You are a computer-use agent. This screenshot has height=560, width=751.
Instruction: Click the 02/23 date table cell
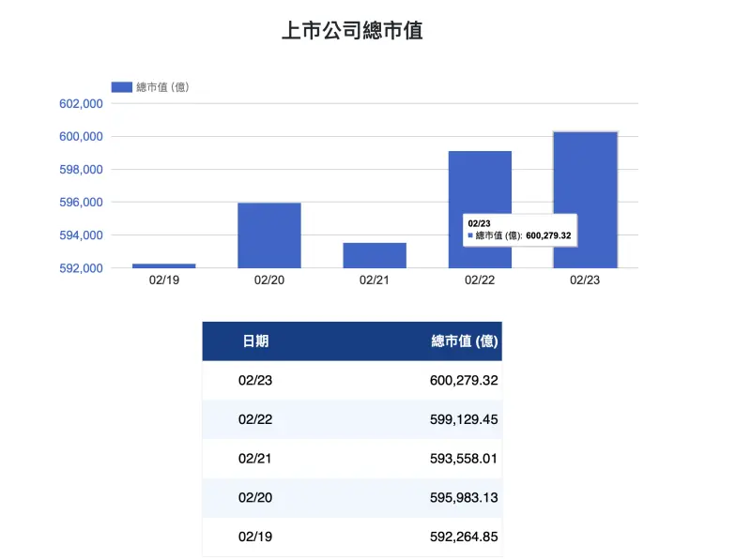pyautogui.click(x=255, y=381)
